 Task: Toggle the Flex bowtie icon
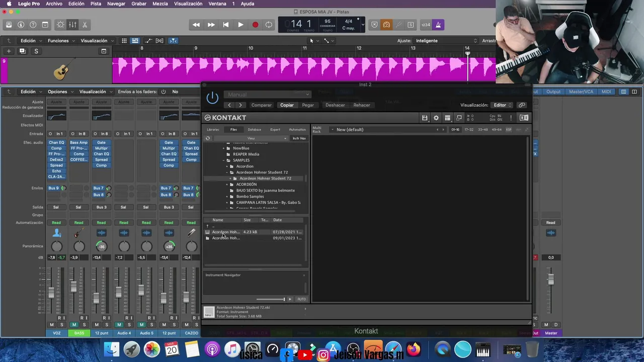pos(159,41)
